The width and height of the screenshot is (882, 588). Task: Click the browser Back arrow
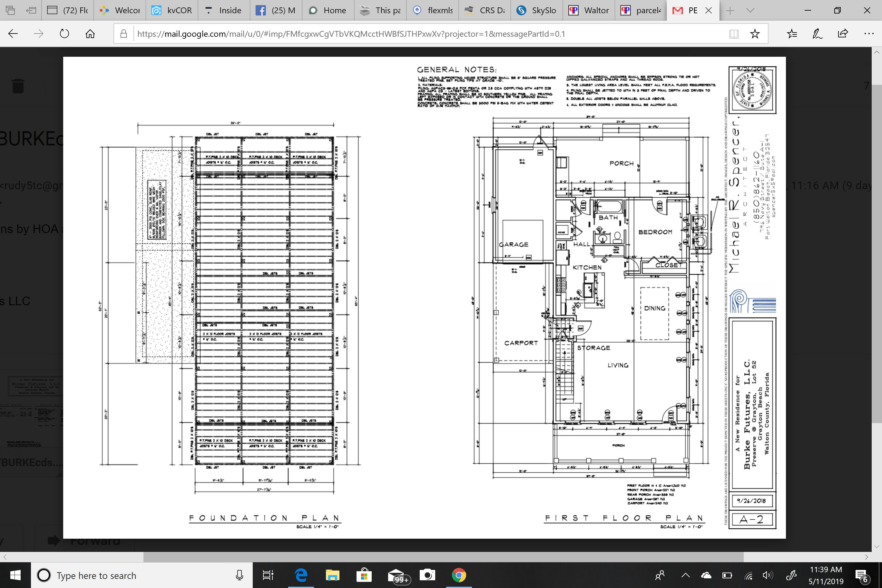pyautogui.click(x=13, y=34)
